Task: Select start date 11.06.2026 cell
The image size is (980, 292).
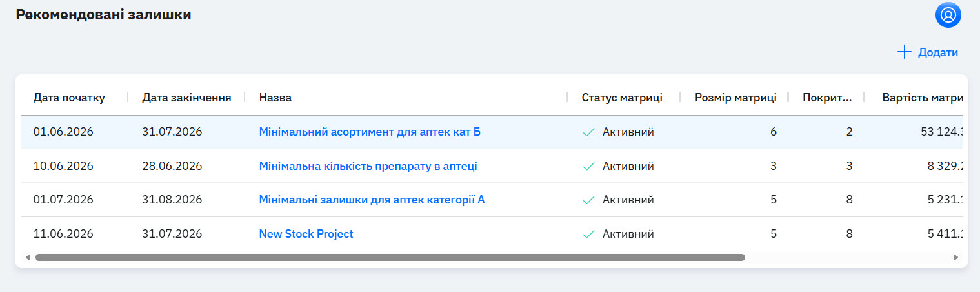Action: 63,234
